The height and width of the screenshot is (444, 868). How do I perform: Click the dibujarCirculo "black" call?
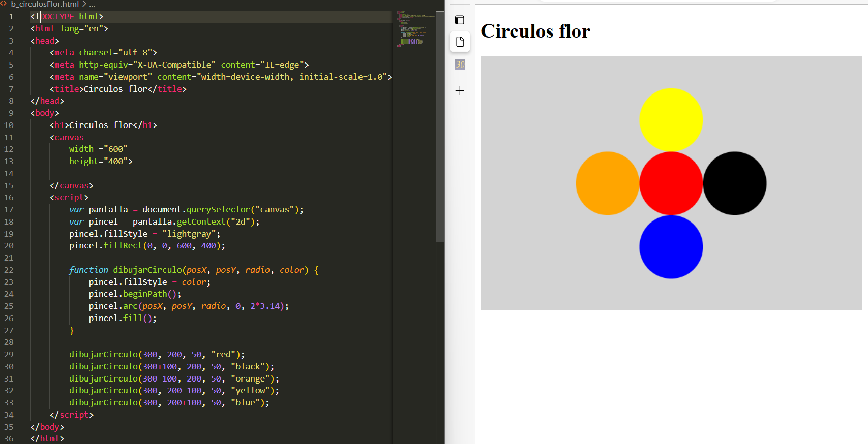(172, 367)
